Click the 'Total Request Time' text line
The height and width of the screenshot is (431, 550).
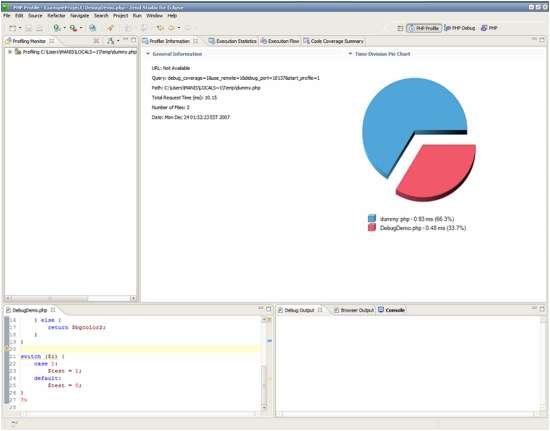(x=185, y=97)
